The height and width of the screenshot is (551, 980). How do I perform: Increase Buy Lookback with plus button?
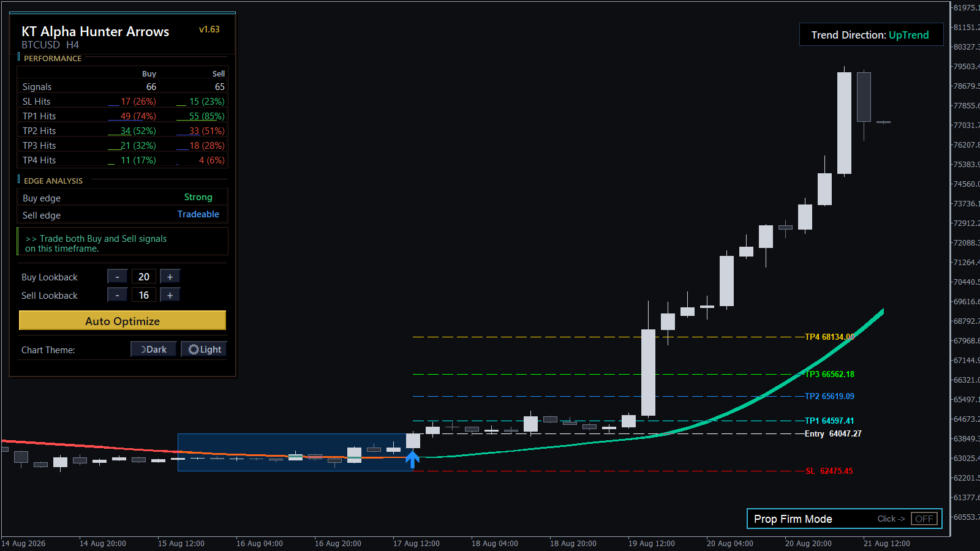[x=170, y=277]
